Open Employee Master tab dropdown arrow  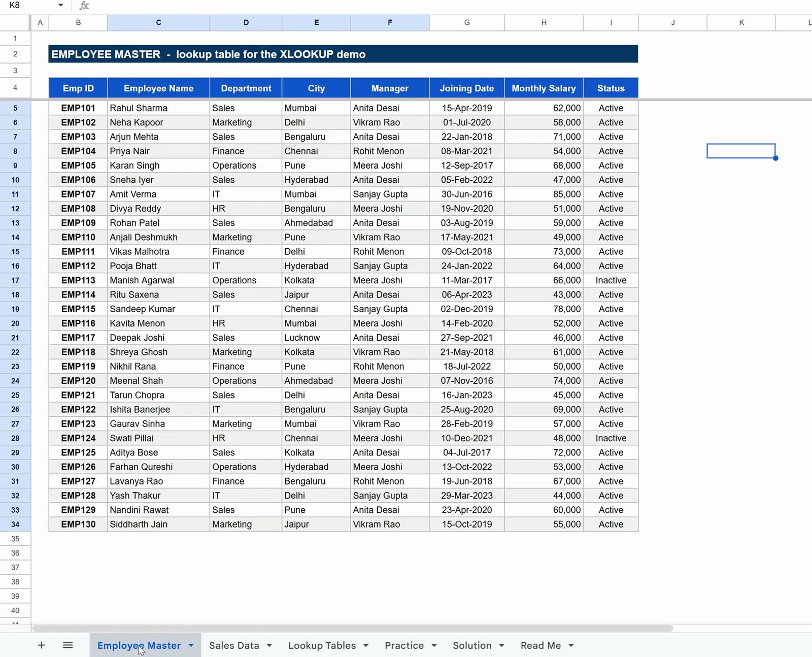pos(191,645)
